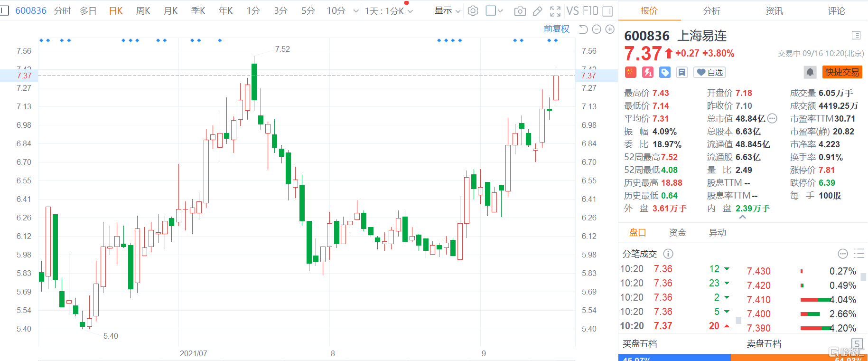
Task: Toggle the far-left panel icon
Action: point(4,10)
